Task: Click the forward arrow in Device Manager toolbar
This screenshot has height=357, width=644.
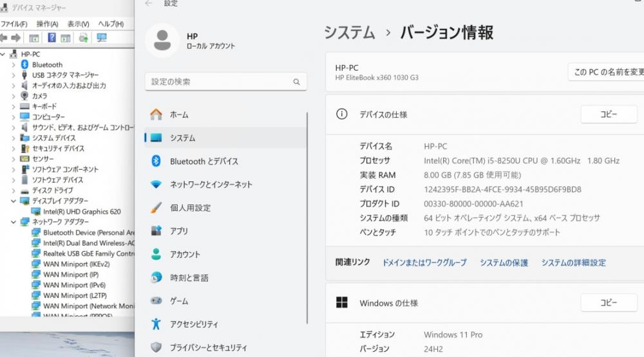Action: (16, 38)
